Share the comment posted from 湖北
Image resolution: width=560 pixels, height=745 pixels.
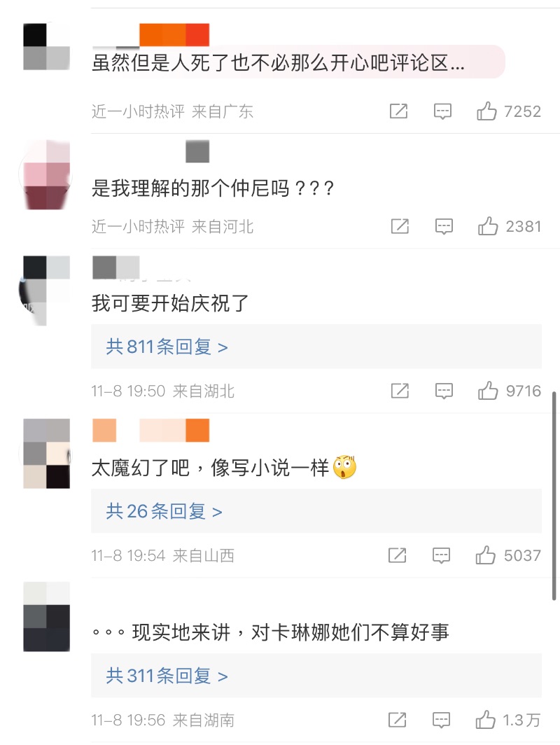400,391
